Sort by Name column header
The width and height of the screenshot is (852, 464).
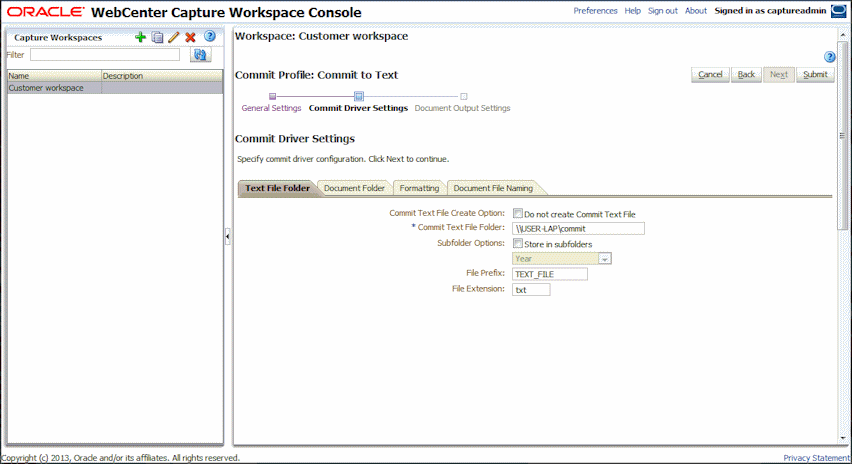coord(54,76)
